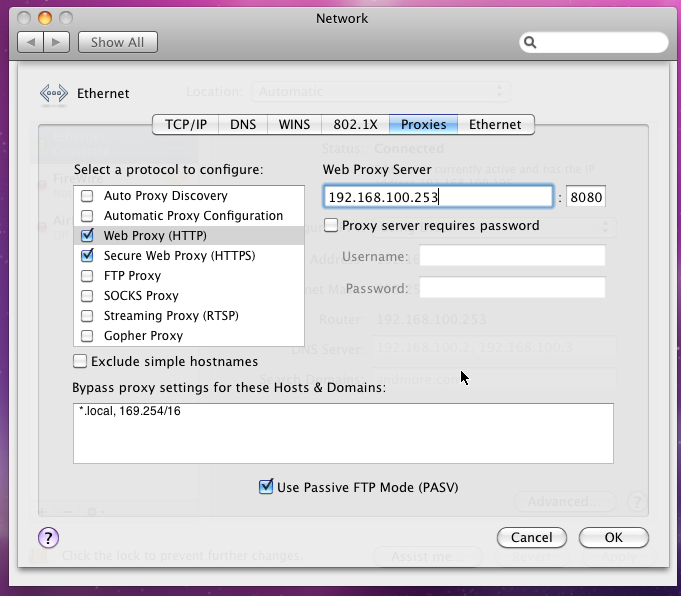Toggle Proxy server requires password

(x=331, y=226)
